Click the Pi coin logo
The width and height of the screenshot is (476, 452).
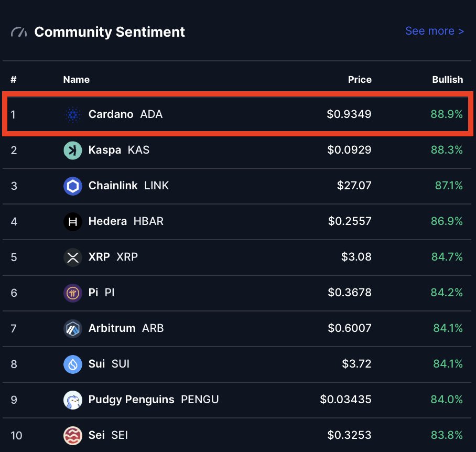pos(73,293)
